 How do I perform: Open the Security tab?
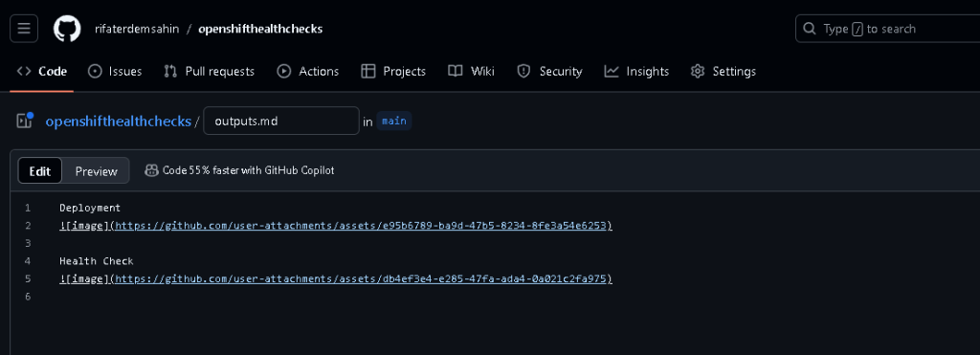coord(549,71)
